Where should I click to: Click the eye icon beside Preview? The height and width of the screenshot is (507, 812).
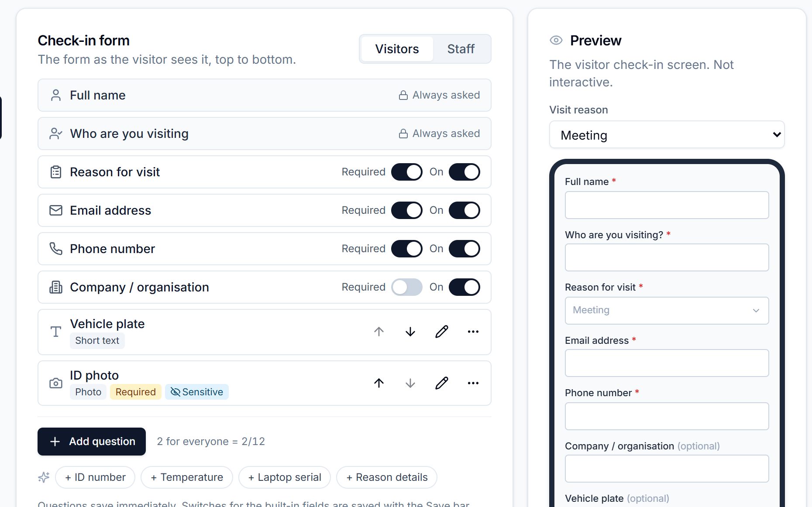pyautogui.click(x=556, y=41)
